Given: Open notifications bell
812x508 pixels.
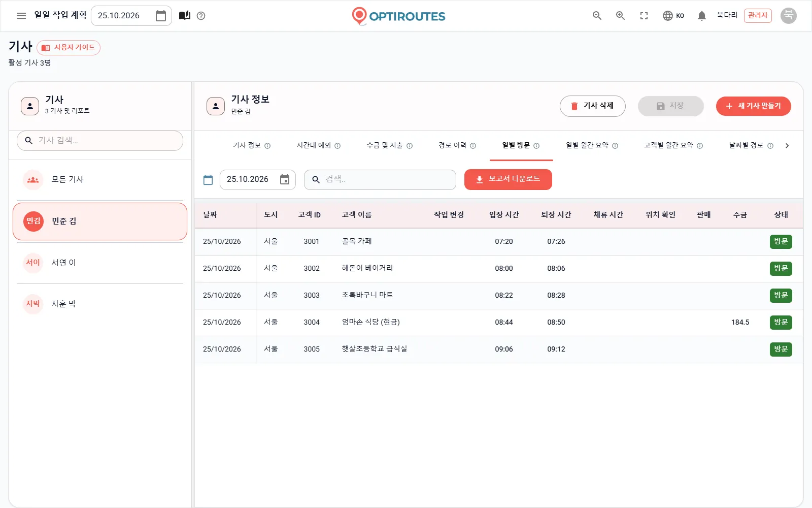Looking at the screenshot, I should [702, 16].
